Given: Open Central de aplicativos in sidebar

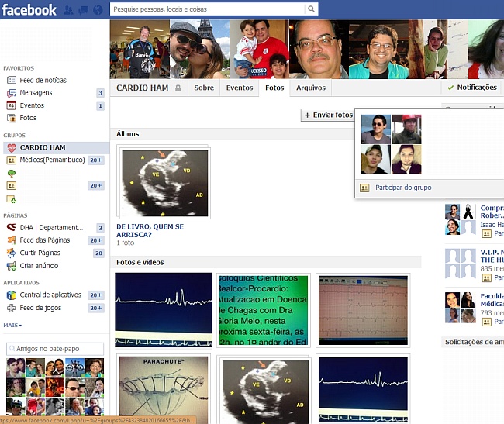Looking at the screenshot, I should tap(51, 295).
